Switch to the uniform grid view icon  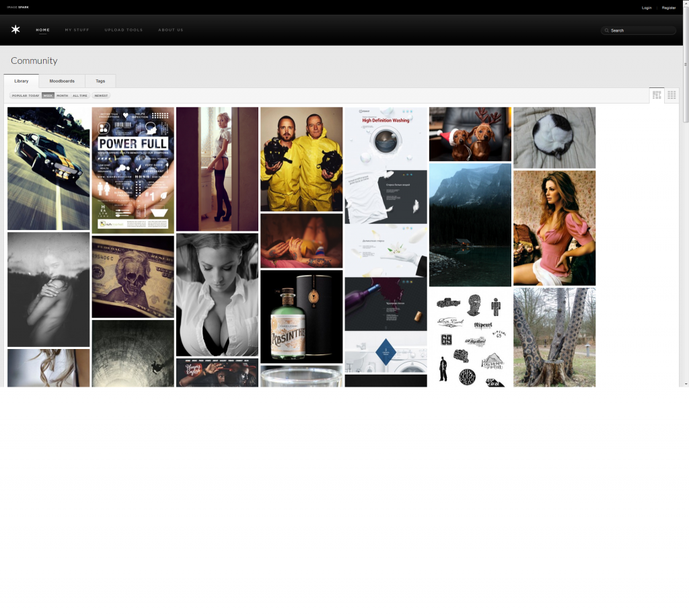pos(672,95)
